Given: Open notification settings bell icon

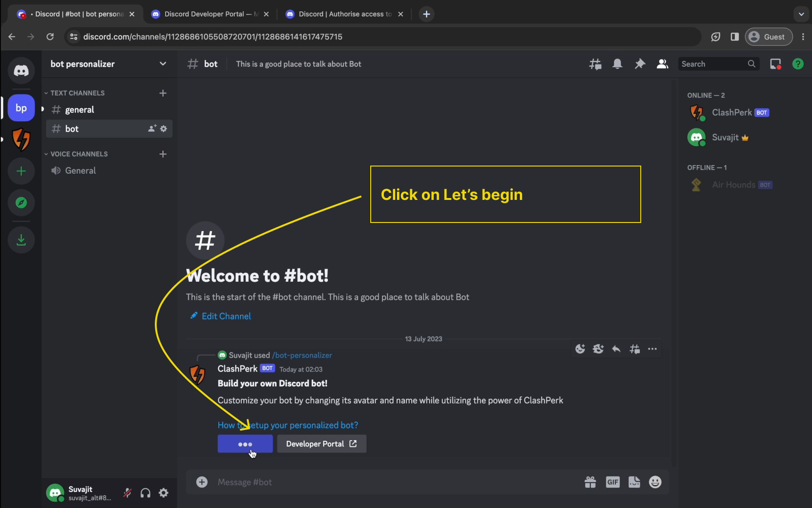Looking at the screenshot, I should click(x=617, y=64).
